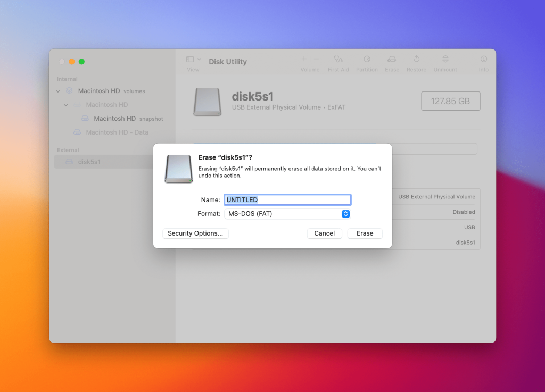Open the Info toolbar icon
This screenshot has width=545, height=392.
coord(483,59)
